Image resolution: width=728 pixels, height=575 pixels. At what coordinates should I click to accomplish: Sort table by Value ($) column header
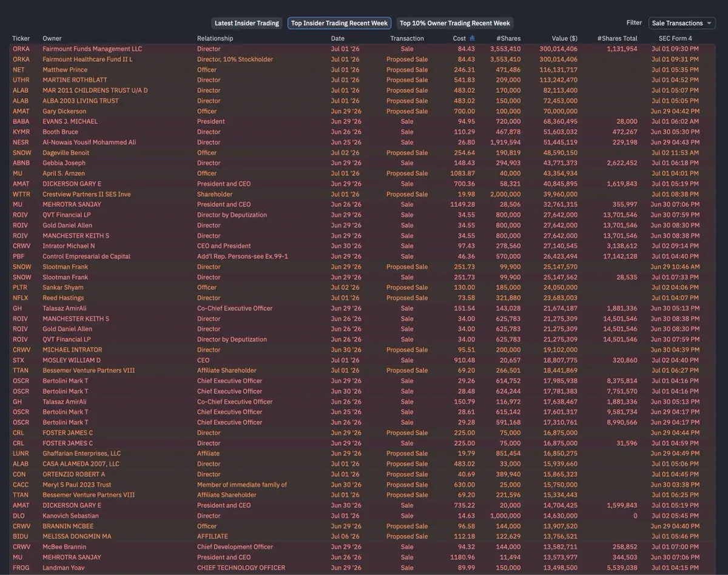coord(564,38)
